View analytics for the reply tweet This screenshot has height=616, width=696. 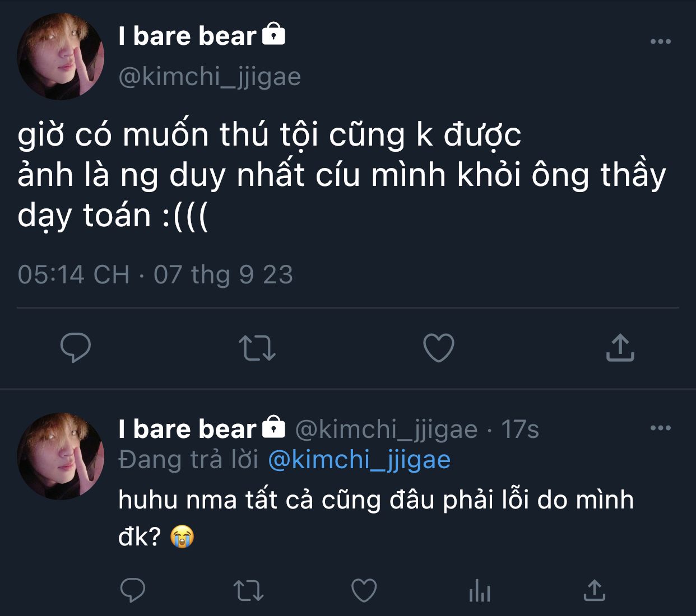[x=480, y=590]
